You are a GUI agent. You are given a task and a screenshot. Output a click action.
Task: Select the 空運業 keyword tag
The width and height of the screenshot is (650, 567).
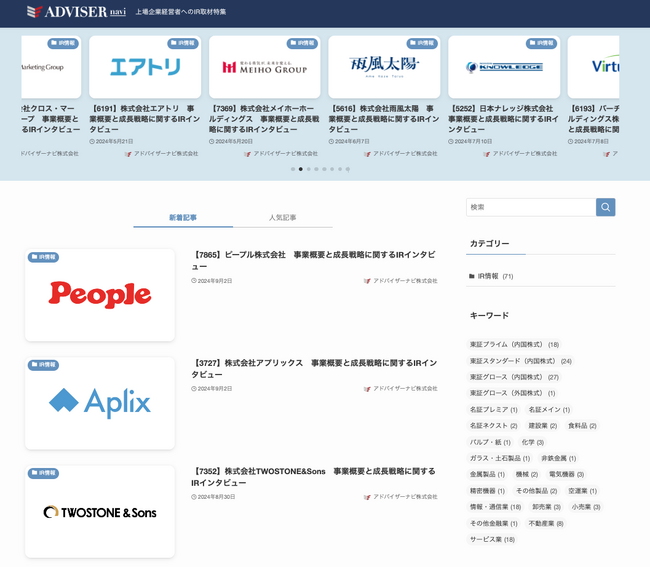pos(582,491)
